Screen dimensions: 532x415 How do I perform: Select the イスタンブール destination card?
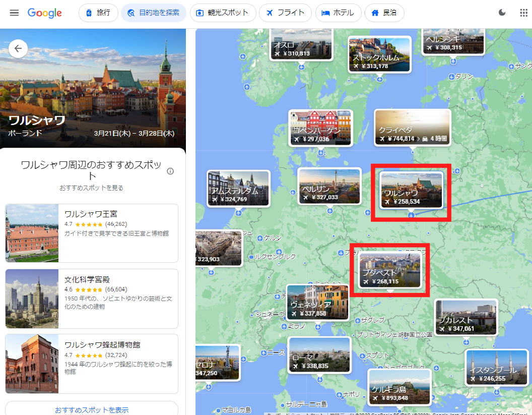point(496,368)
